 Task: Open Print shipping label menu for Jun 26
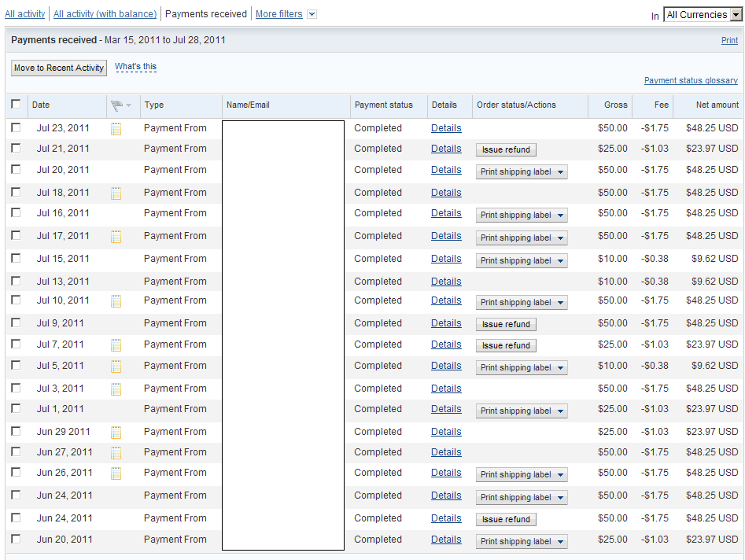(522, 474)
